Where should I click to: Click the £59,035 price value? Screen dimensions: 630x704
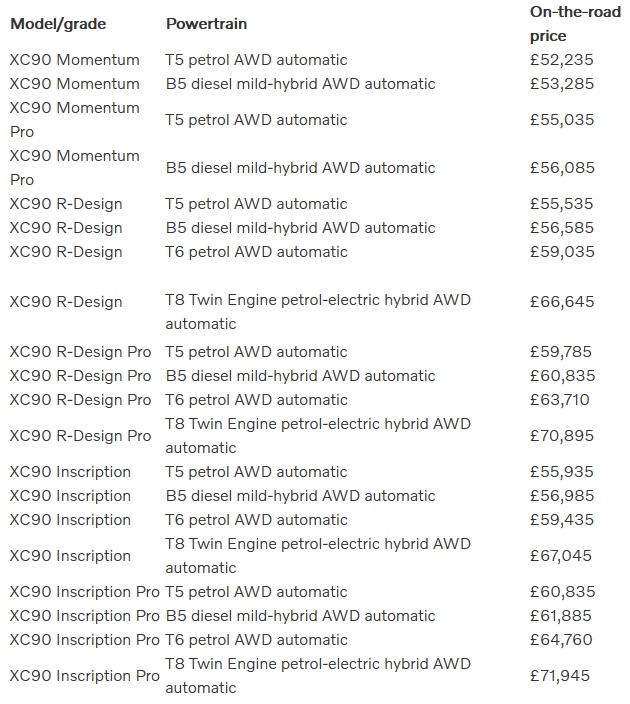coord(561,252)
